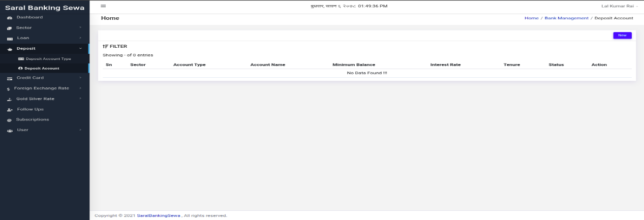
Task: Expand Gold Silver Rate submenu chevron
Action: (80, 99)
